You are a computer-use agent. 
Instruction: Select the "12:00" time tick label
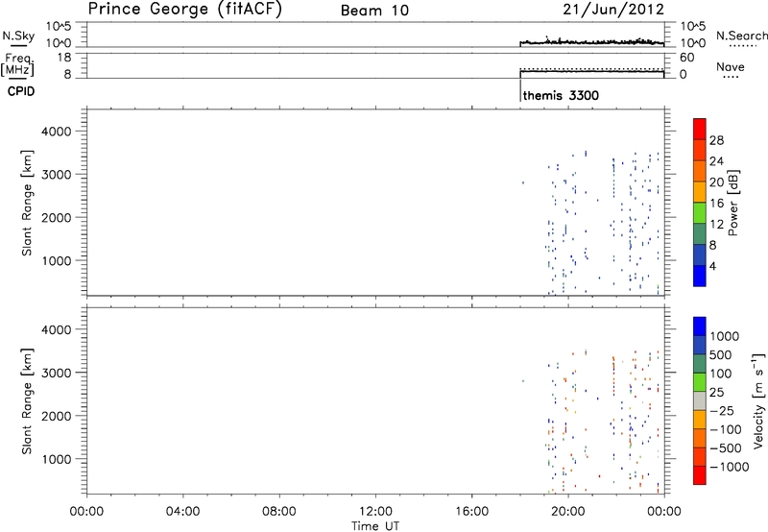point(375,512)
